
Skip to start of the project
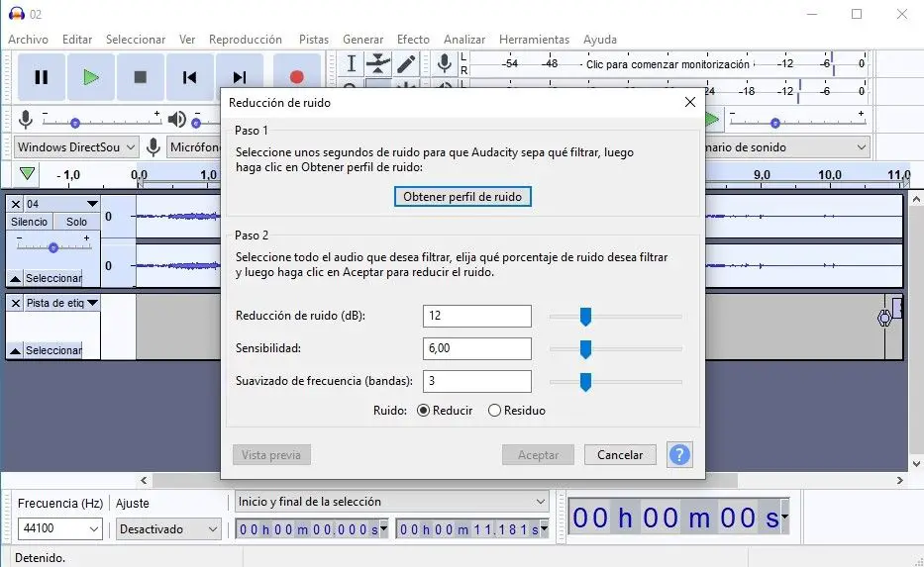pos(190,77)
